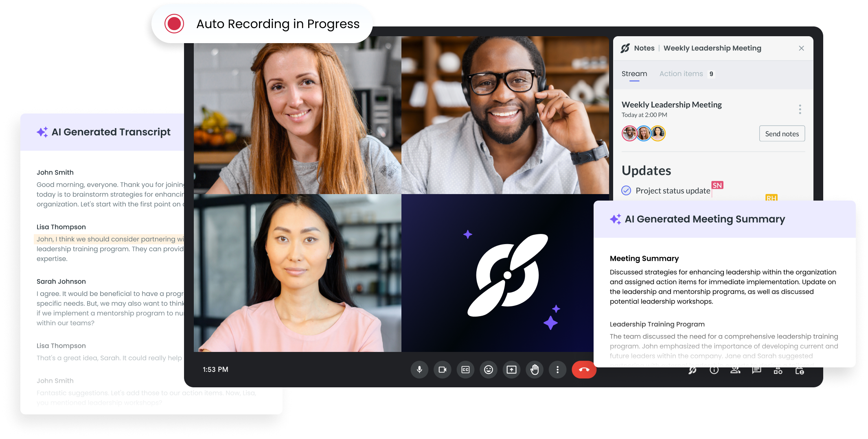868x439 pixels.
Task: Raise hand in the meeting
Action: pos(535,369)
